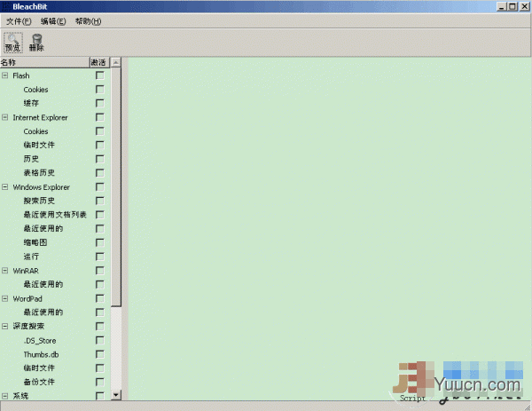532x411 pixels.
Task: Collapse the 系统 tree group
Action: point(4,396)
